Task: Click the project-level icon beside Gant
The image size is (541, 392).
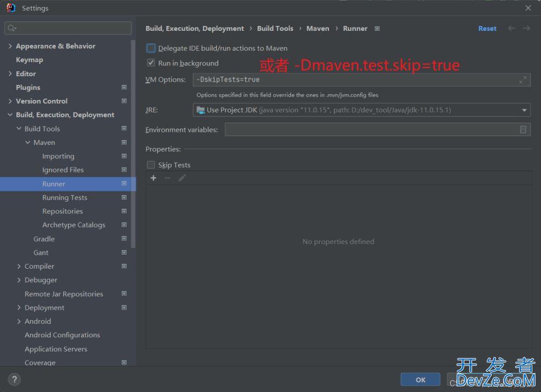Action: coord(124,253)
